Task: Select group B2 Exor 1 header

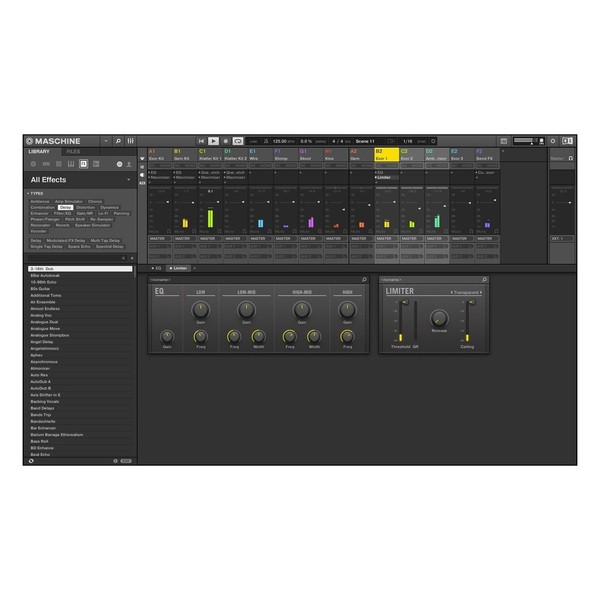Action: pos(386,155)
